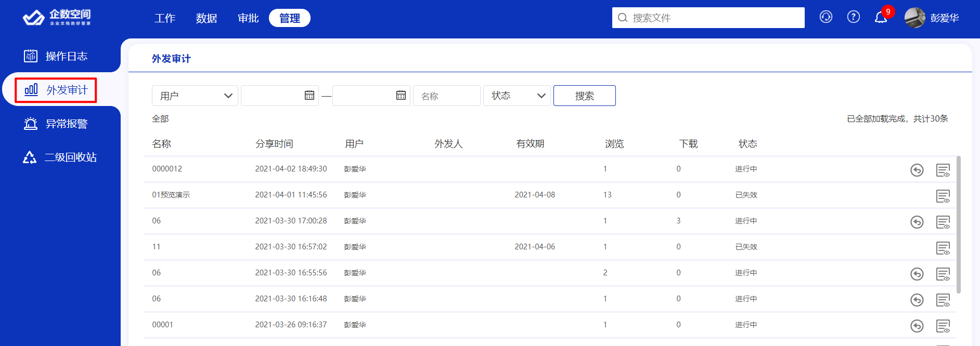Screen dimensions: 980x346
Task: Open the customer service headset icon
Action: pyautogui.click(x=826, y=17)
